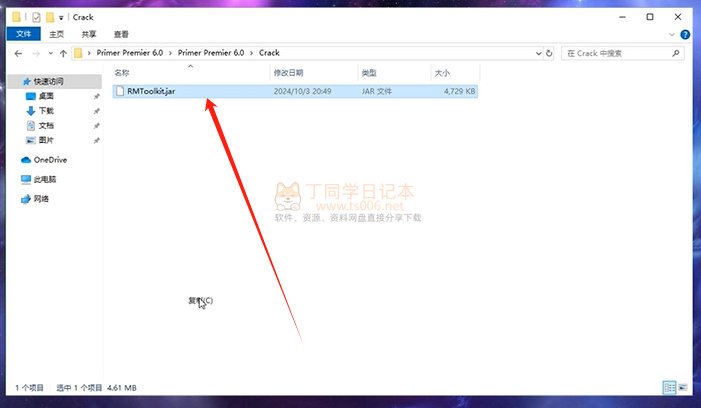
Task: Click the pin icon beside 桌面
Action: pyautogui.click(x=96, y=97)
